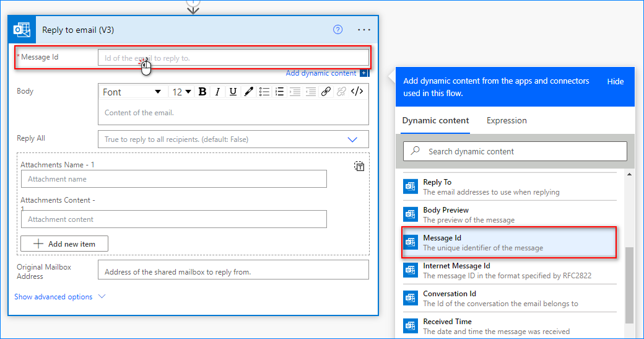Viewport: 644px width, 339px height.
Task: Click the Add new item button
Action: tap(64, 244)
